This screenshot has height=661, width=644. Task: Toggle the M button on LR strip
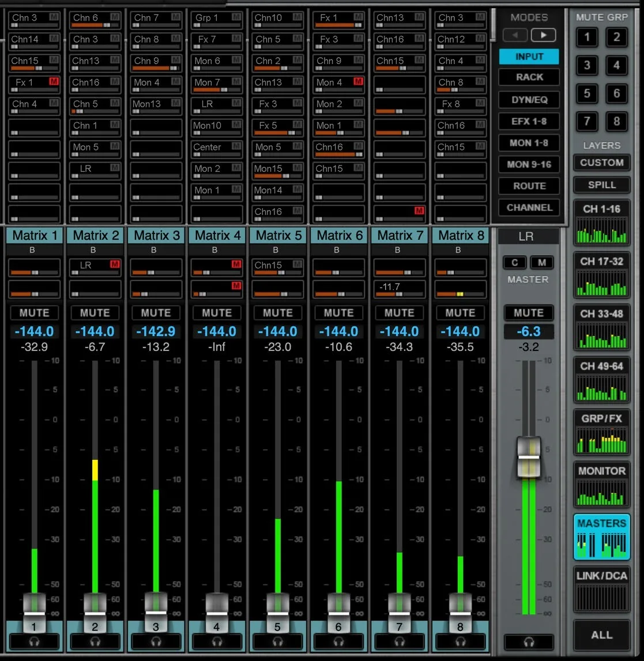(542, 263)
